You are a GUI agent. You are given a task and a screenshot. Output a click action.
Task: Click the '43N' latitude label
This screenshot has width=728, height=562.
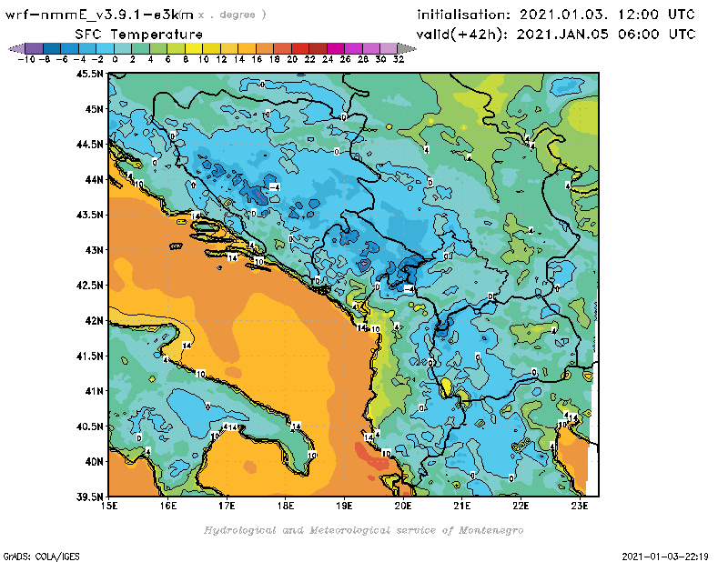tap(94, 250)
